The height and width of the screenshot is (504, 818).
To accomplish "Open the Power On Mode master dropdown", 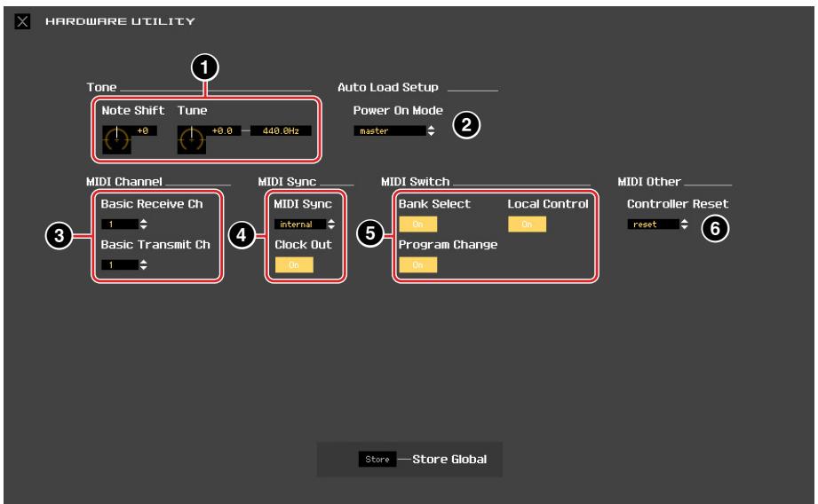I will [390, 130].
